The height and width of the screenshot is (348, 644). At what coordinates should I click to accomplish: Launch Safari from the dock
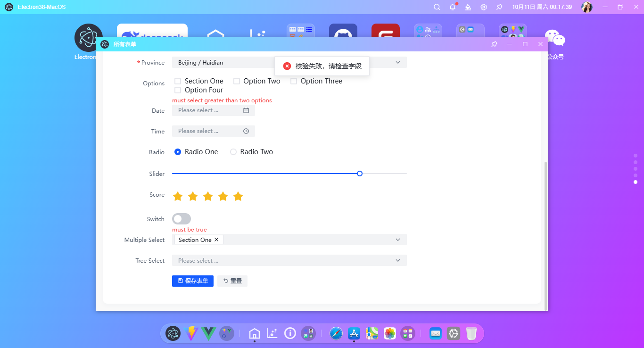click(336, 333)
